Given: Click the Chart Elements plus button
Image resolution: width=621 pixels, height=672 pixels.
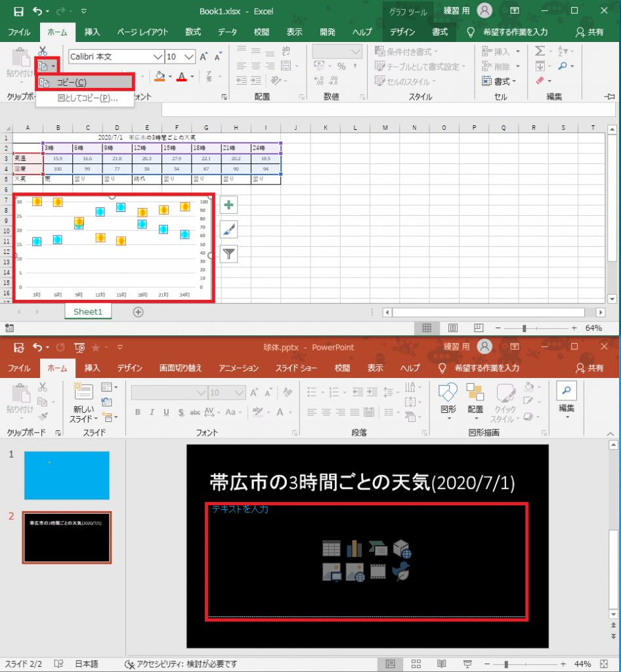Looking at the screenshot, I should click(229, 205).
